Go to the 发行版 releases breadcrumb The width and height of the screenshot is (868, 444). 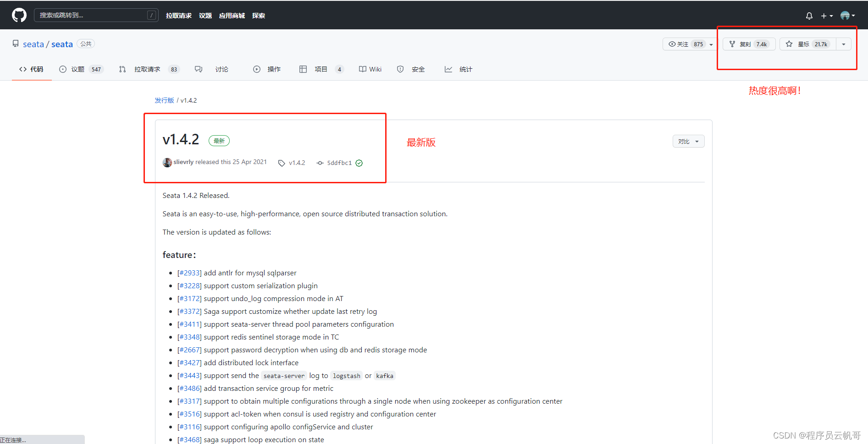164,100
